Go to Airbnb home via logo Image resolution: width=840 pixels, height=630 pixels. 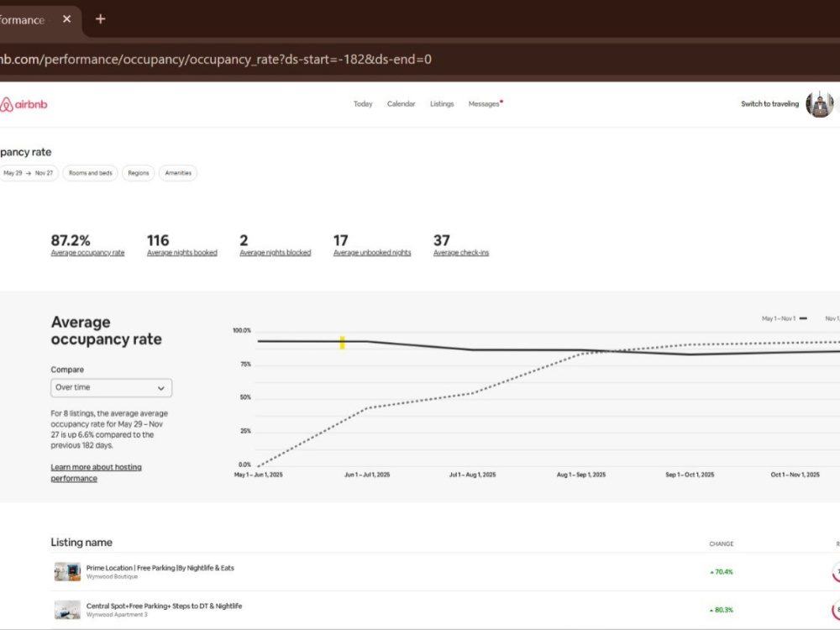24,104
